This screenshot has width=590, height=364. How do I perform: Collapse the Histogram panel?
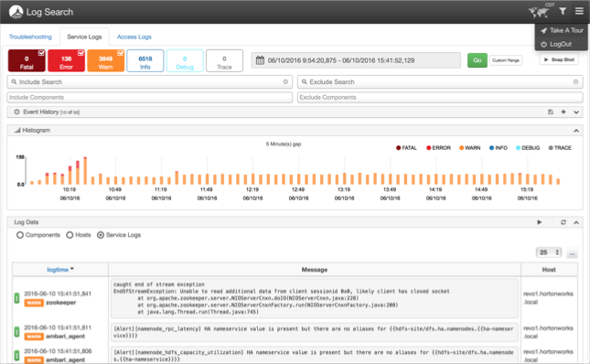click(x=576, y=131)
